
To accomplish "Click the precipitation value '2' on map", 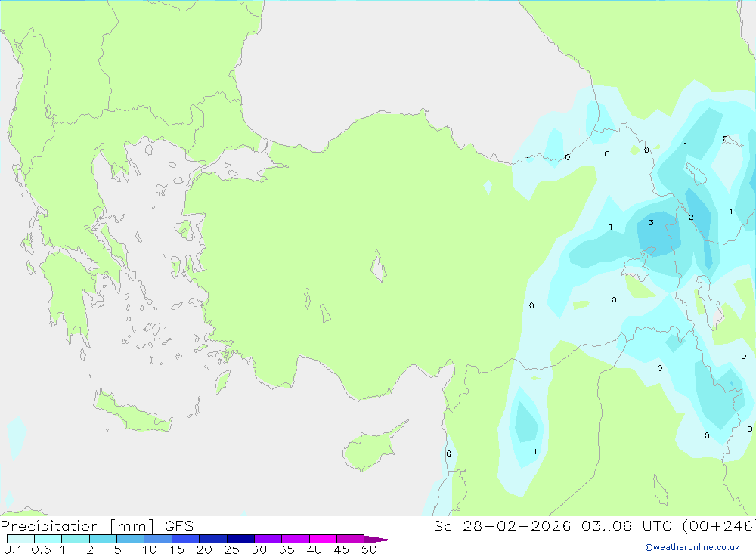I will tap(691, 218).
